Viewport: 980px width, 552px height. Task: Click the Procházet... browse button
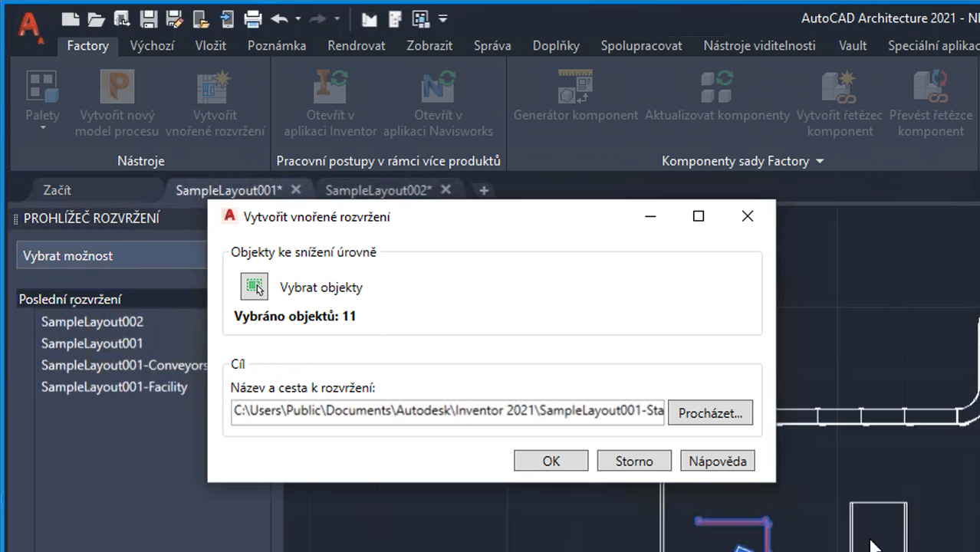coord(710,412)
